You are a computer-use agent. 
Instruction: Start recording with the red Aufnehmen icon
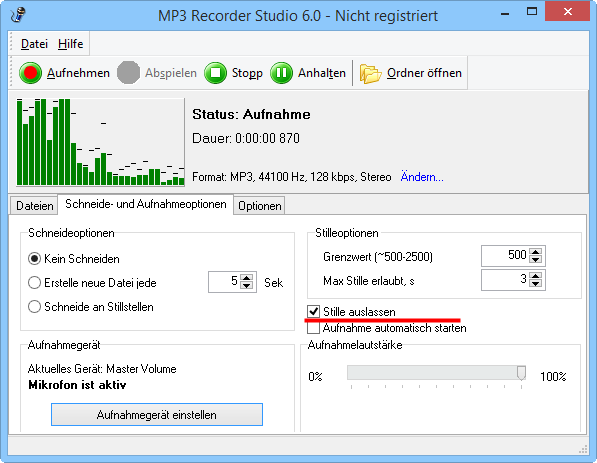[x=30, y=73]
